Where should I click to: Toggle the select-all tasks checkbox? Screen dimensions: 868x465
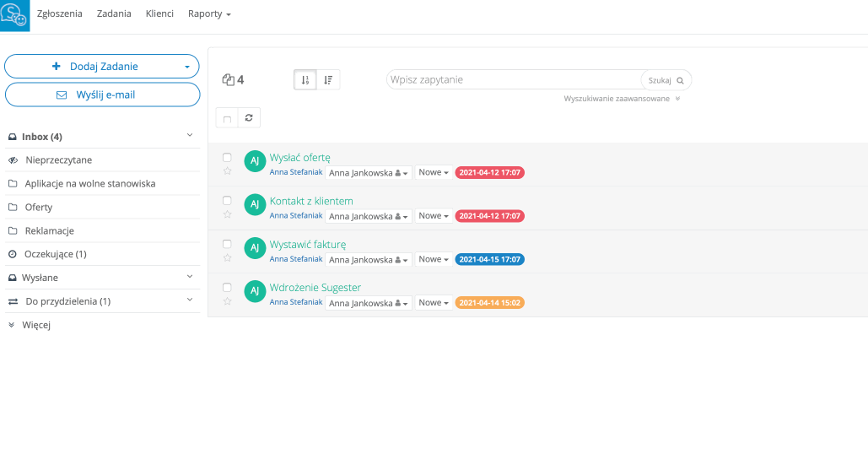[227, 118]
